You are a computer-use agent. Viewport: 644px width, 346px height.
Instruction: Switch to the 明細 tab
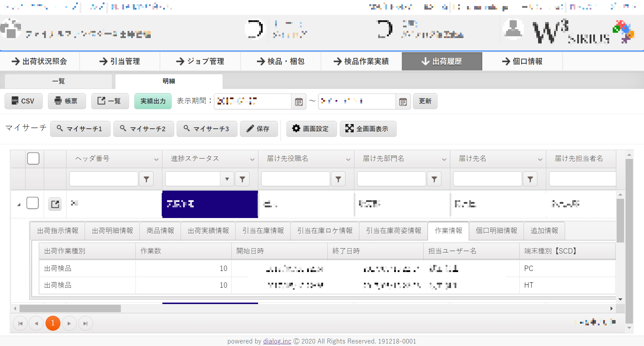[x=169, y=81]
